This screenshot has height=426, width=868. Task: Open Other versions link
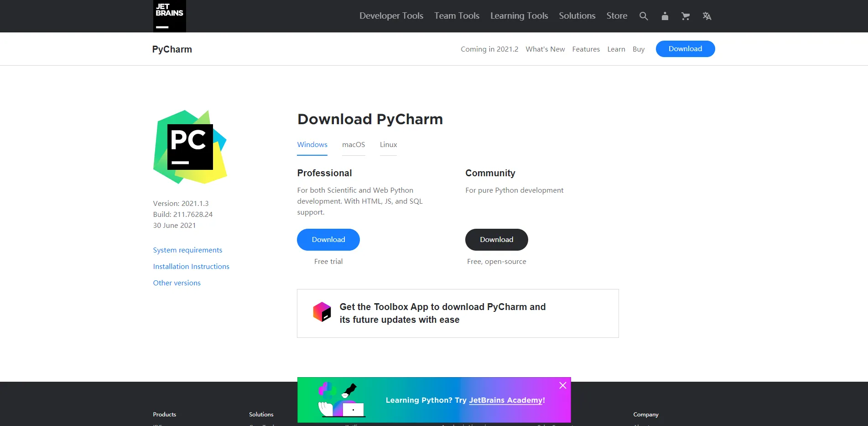tap(177, 283)
